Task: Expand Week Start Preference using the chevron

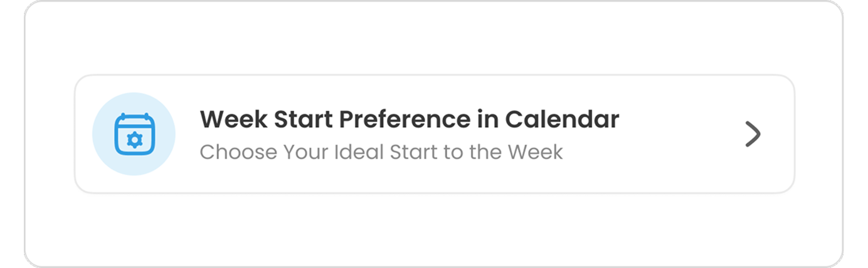Action: (x=753, y=134)
